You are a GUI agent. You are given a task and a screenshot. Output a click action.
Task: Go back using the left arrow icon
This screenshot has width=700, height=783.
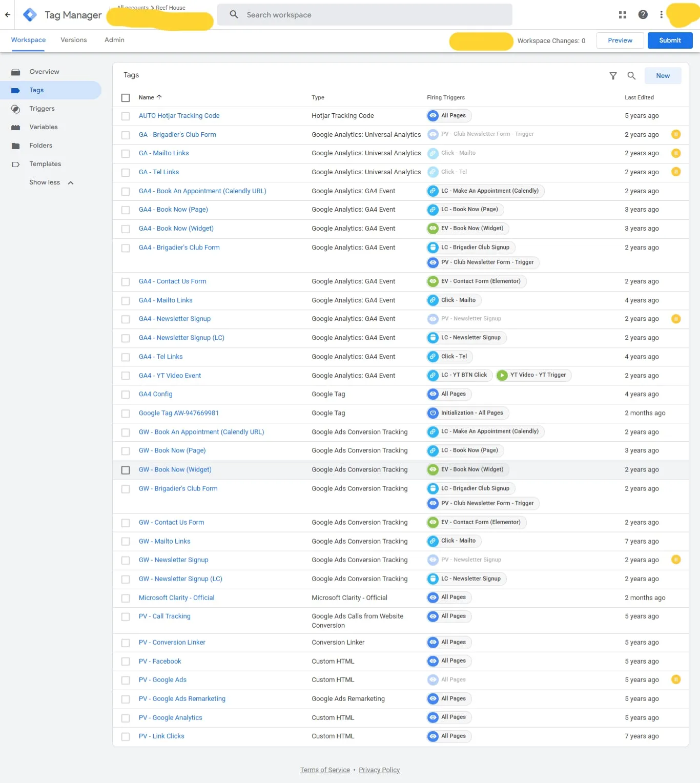click(8, 15)
